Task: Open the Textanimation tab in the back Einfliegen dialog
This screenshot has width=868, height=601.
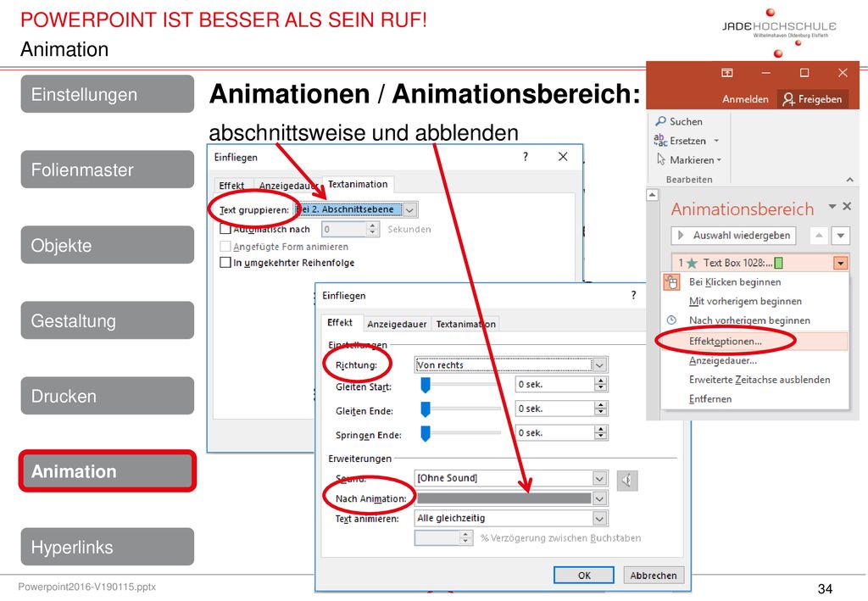Action: (358, 184)
